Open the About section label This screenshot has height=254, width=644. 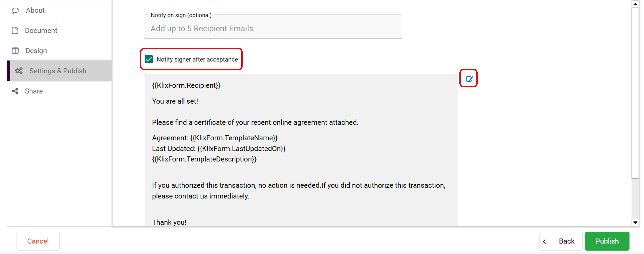(35, 11)
